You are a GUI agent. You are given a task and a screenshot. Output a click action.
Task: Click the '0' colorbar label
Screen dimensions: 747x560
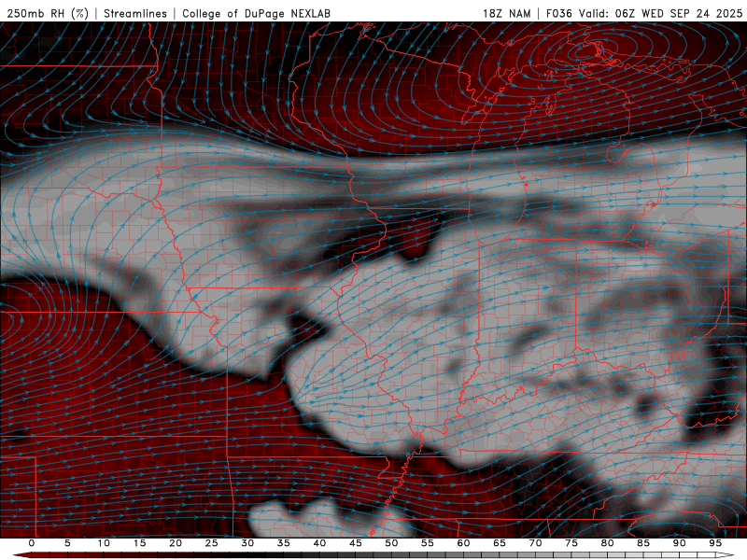[32, 543]
